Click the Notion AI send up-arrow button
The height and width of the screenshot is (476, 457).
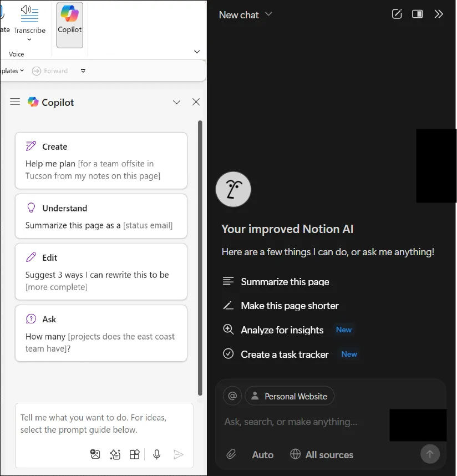[430, 454]
